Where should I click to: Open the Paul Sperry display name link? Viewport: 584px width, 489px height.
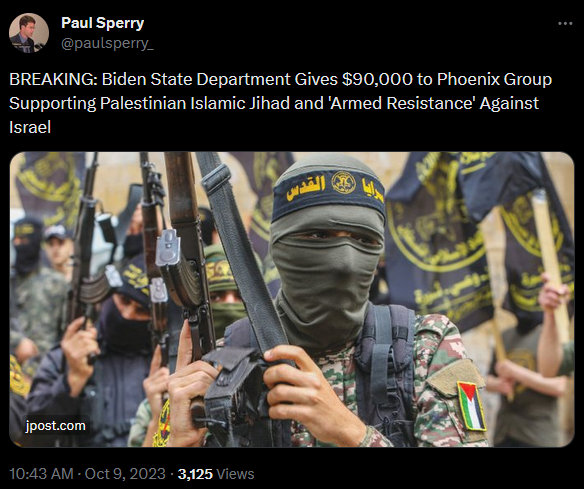(102, 23)
